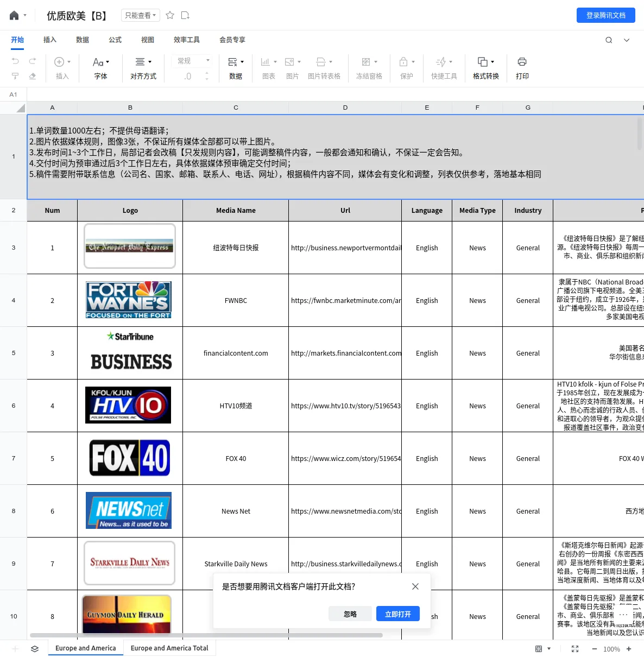The image size is (644, 657).
Task: Click the chart (图表) icon
Action: pyautogui.click(x=265, y=62)
